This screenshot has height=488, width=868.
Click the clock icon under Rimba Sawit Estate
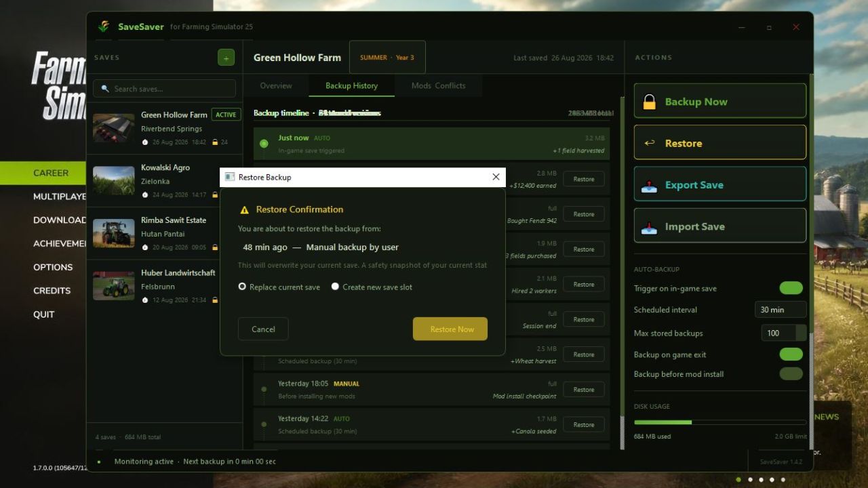click(144, 247)
